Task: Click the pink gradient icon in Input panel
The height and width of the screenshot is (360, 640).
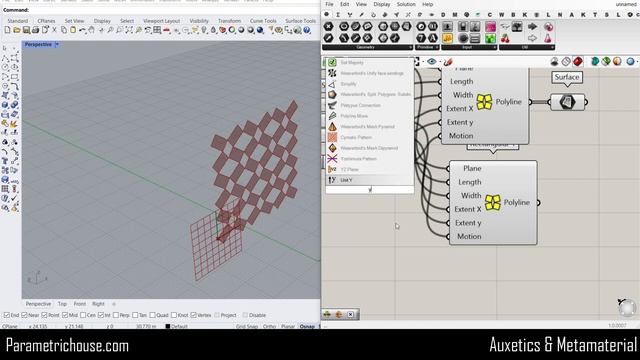Action: point(490,27)
